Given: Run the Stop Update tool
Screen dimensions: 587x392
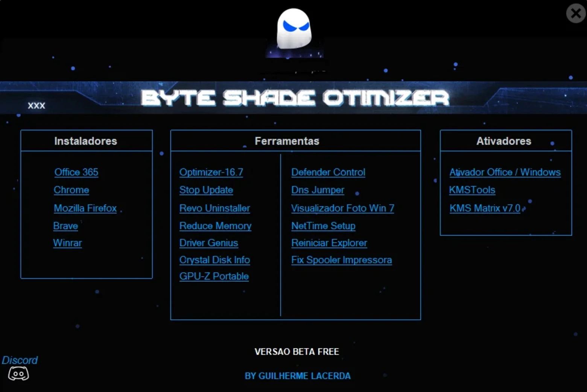Looking at the screenshot, I should [206, 190].
